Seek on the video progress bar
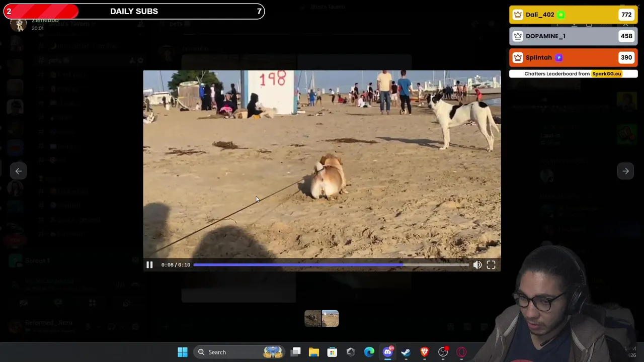Screen dimensions: 644x362 pyautogui.click(x=331, y=265)
